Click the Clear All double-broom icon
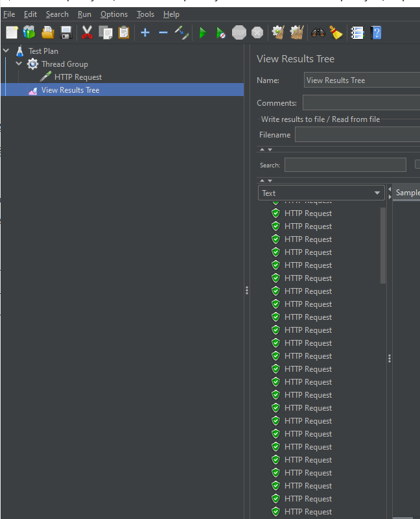The image size is (420, 519). [x=297, y=32]
